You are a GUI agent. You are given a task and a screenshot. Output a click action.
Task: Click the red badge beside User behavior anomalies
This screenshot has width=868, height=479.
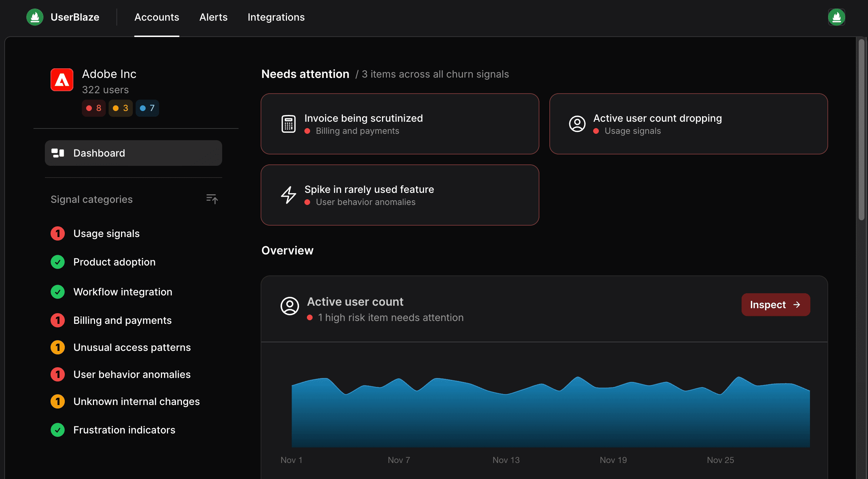click(x=58, y=374)
